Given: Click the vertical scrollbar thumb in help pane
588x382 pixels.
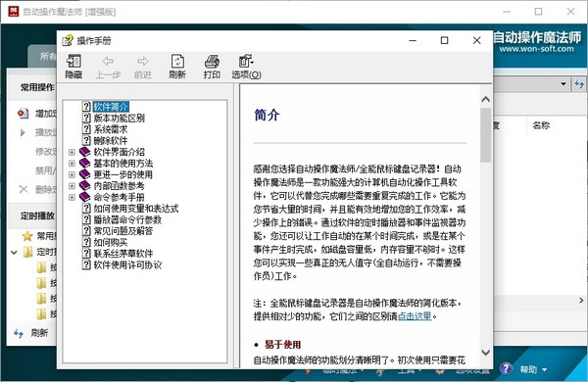Looking at the screenshot, I should pos(486,135).
